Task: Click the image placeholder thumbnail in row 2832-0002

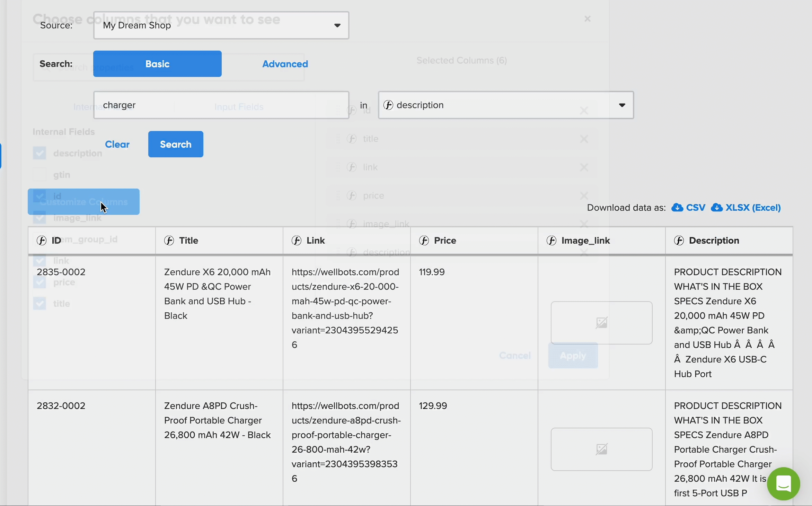Action: tap(602, 449)
